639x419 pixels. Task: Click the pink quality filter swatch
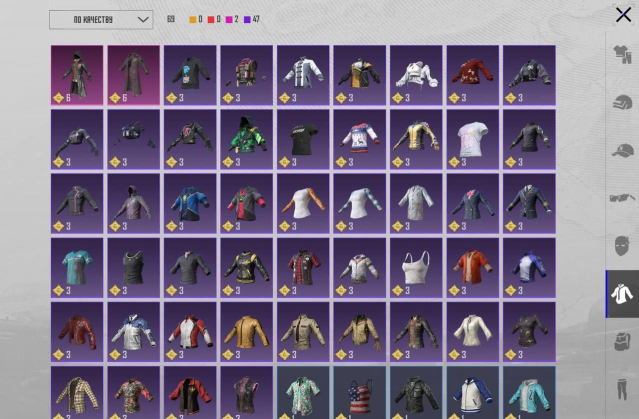[229, 20]
